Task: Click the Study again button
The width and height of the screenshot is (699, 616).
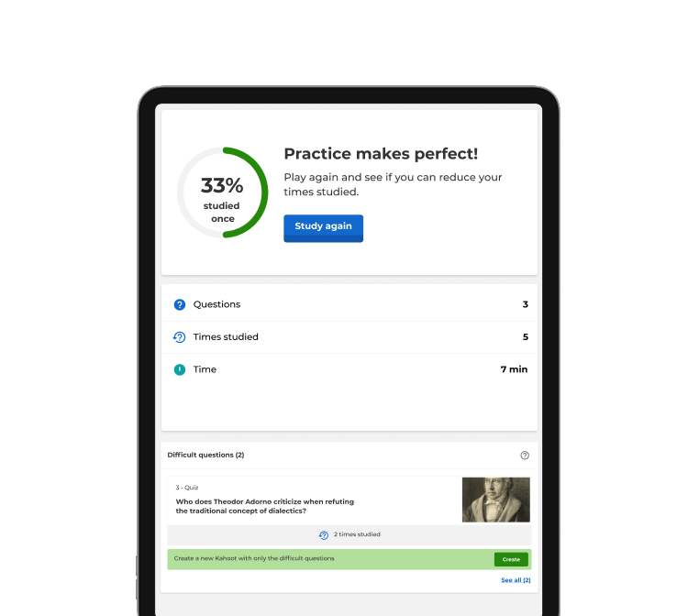Action: pos(323,228)
